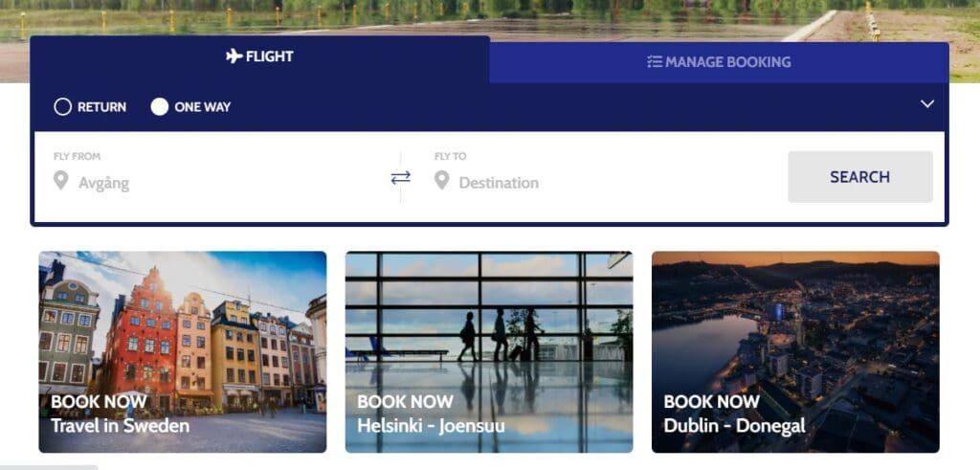Open the Fly From Avgång field
Viewport: 980px width, 470px height.
click(217, 177)
